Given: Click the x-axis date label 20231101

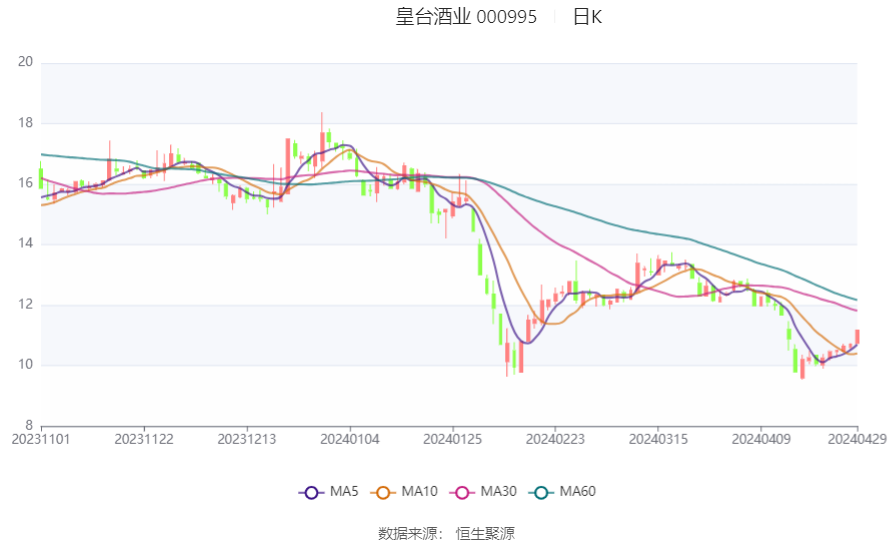Looking at the screenshot, I should click(x=41, y=440).
